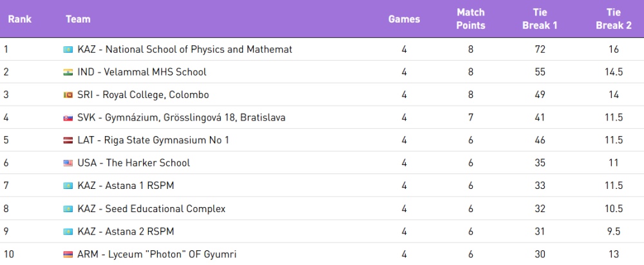644x265 pixels.
Task: Sort by the Match Points column header
Action: click(x=471, y=19)
